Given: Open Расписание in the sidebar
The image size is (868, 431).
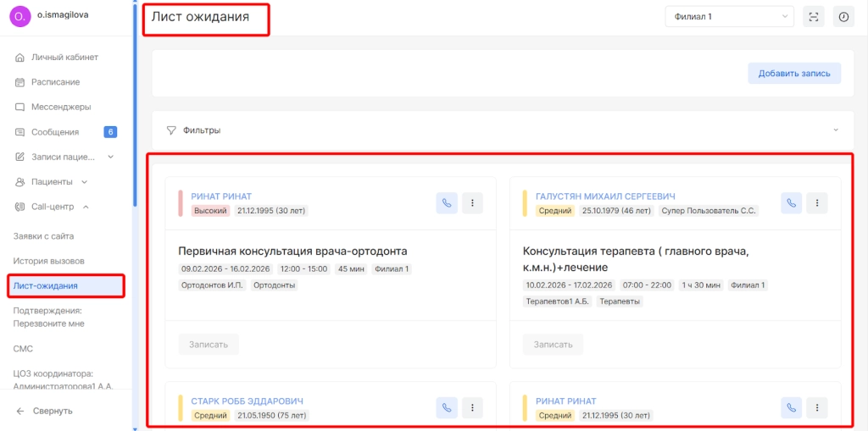Looking at the screenshot, I should [55, 82].
